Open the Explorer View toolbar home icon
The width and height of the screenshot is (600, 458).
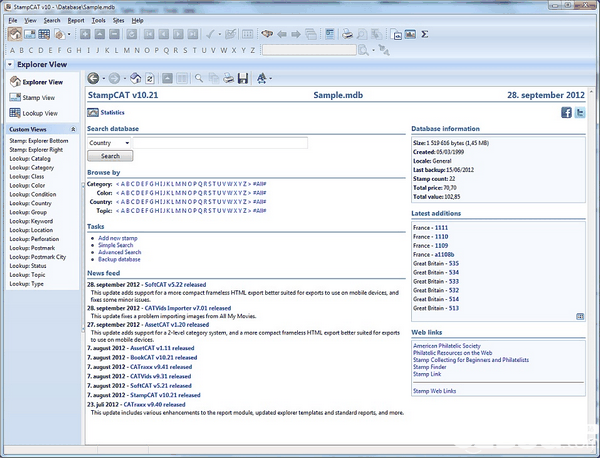click(15, 34)
